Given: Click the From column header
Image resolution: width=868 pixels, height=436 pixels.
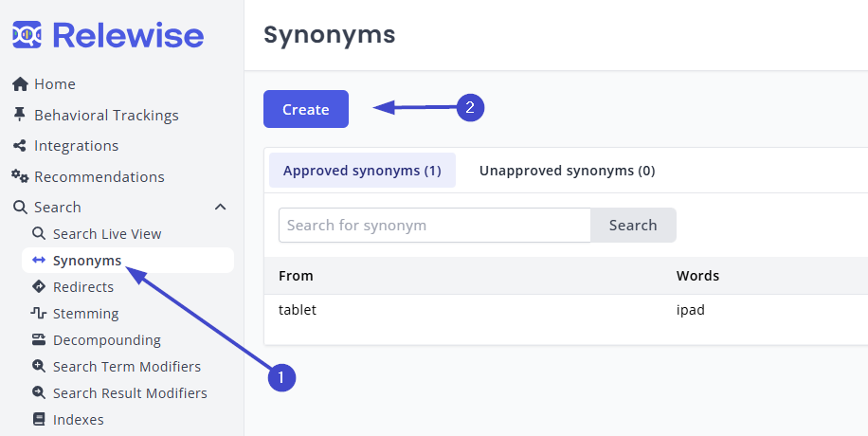Looking at the screenshot, I should point(296,275).
